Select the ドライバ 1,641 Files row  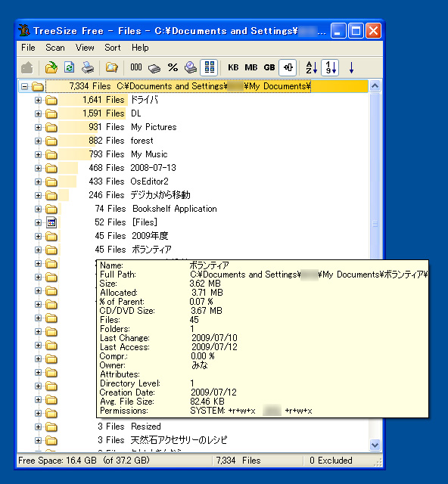tap(108, 100)
